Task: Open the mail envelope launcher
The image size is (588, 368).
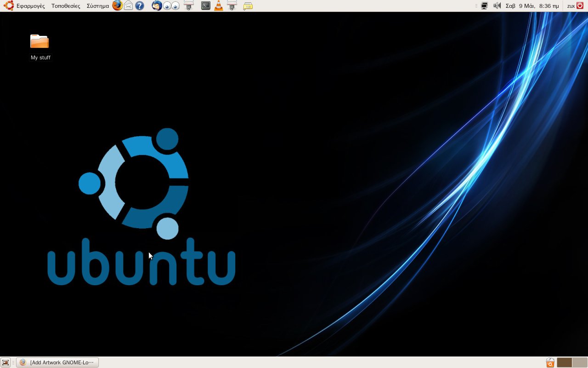Action: (129, 6)
